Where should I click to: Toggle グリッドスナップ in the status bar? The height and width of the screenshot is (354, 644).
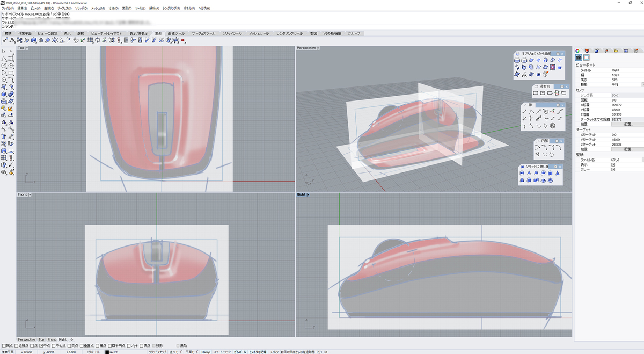tap(158, 352)
